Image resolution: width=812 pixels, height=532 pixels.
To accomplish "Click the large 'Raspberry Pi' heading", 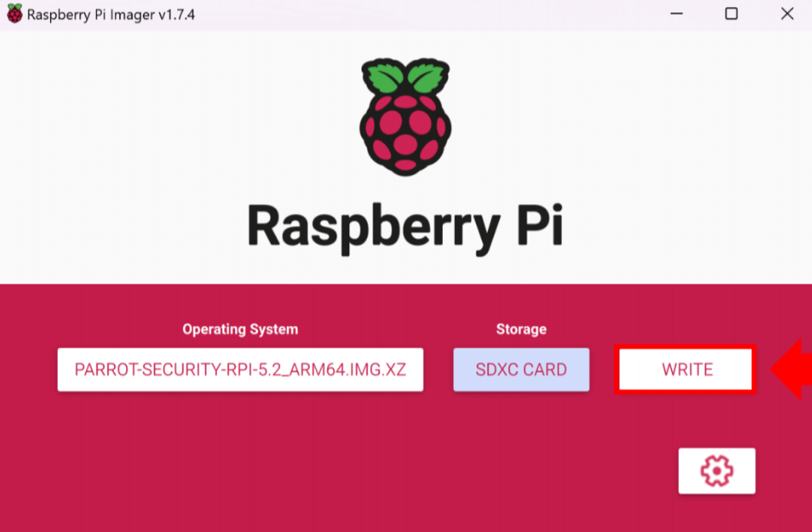I will (405, 228).
